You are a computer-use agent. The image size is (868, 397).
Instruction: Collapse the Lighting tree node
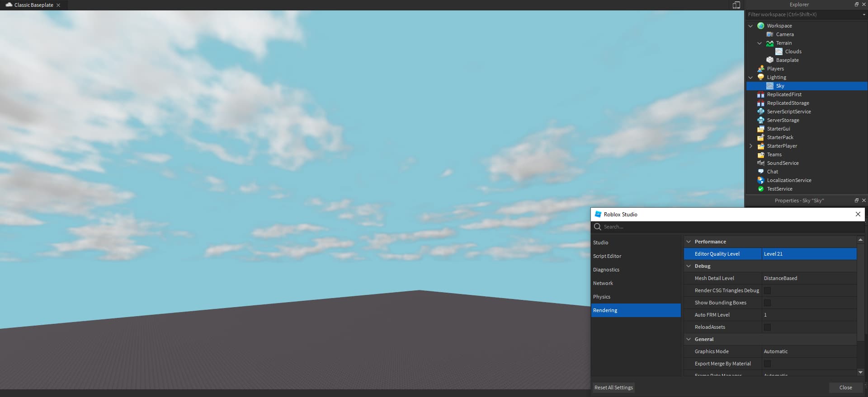click(x=751, y=77)
